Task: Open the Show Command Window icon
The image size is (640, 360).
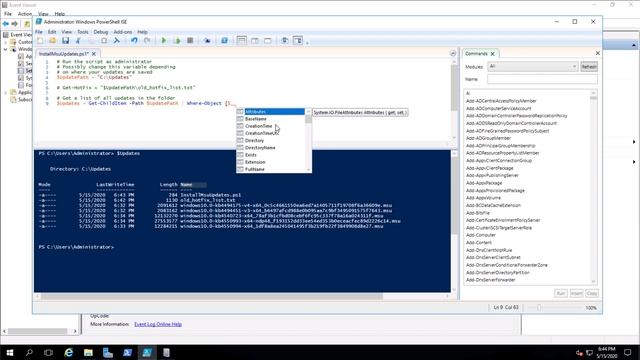Action: (285, 40)
